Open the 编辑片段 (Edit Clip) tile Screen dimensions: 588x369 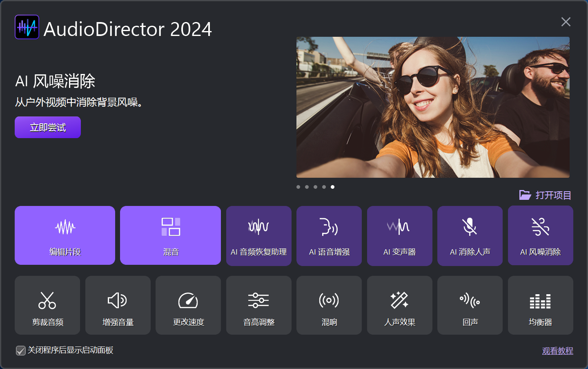[x=65, y=235]
